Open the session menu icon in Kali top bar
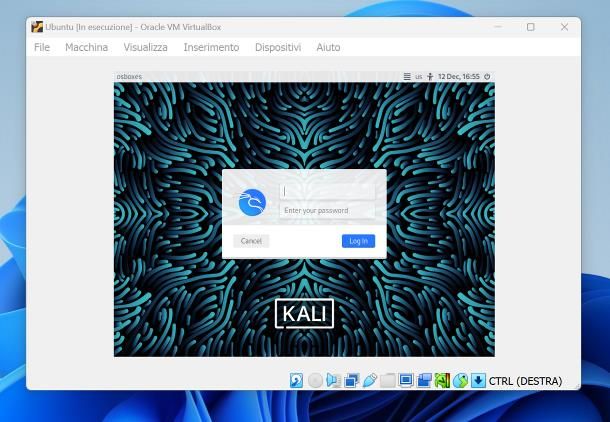This screenshot has height=422, width=610. point(407,77)
